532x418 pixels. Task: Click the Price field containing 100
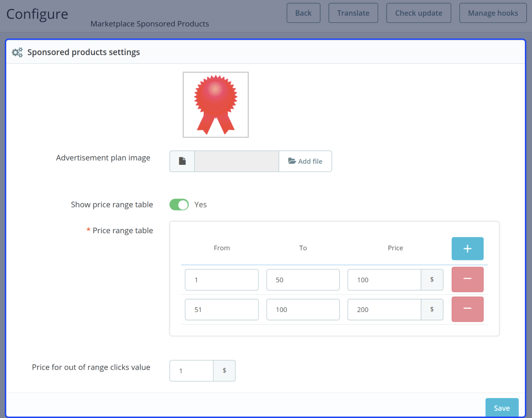pos(384,280)
